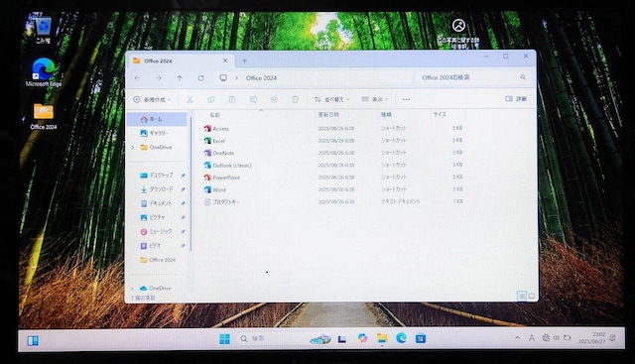
Task: Open ホーム in the navigation pane
Action: tap(157, 119)
